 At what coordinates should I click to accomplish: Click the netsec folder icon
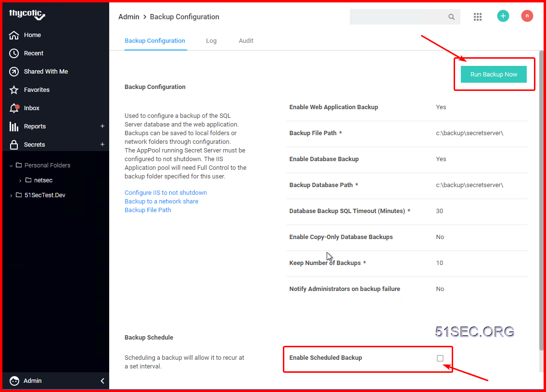point(28,180)
